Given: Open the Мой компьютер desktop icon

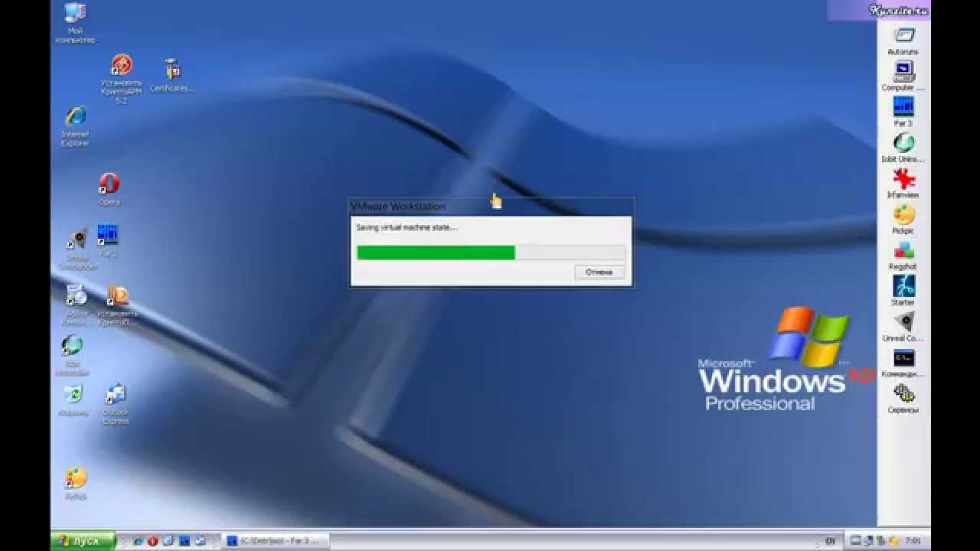Looking at the screenshot, I should coord(75,22).
